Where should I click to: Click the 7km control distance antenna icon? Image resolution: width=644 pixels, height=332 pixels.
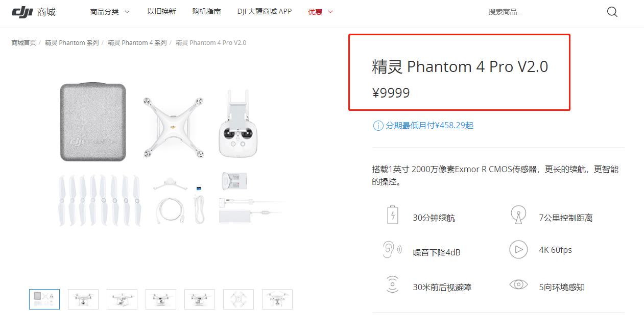(x=518, y=215)
